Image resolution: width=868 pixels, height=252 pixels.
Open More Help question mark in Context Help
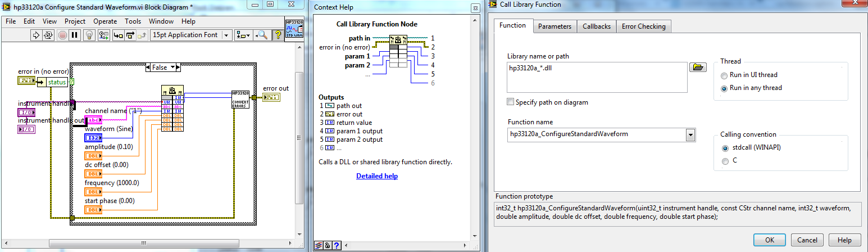pyautogui.click(x=337, y=246)
